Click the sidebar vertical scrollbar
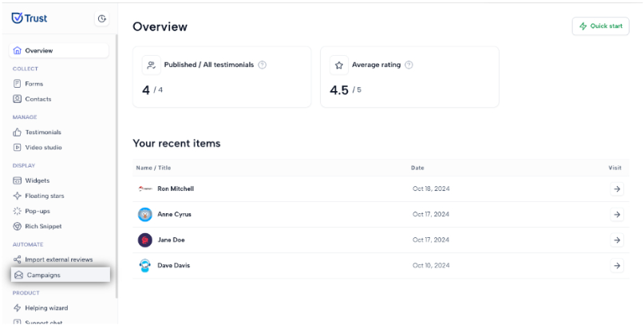 click(x=117, y=166)
